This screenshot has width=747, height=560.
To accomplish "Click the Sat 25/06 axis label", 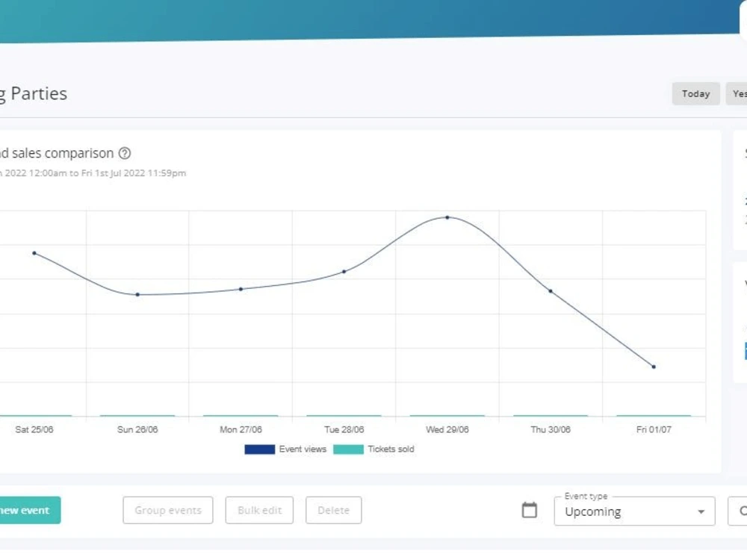I will point(34,429).
